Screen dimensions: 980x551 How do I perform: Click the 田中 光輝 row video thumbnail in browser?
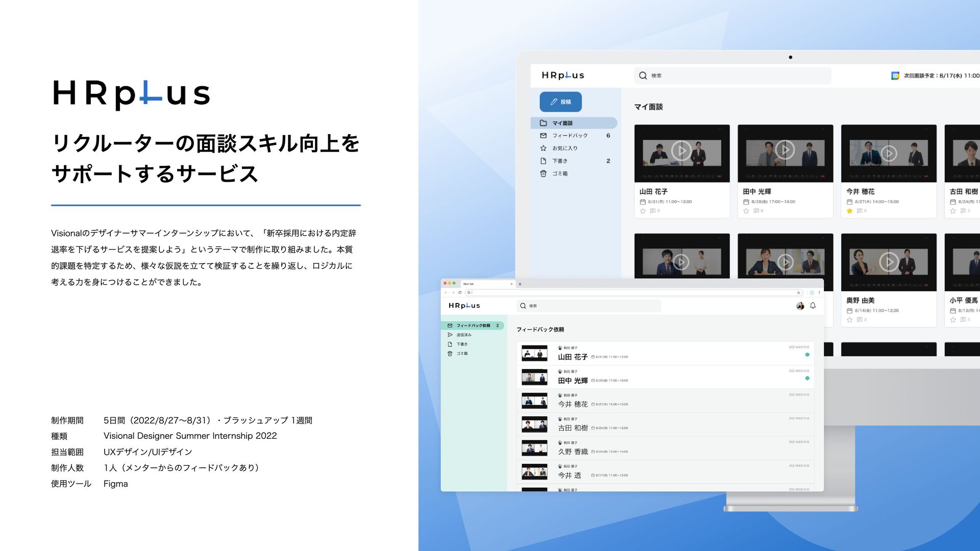pyautogui.click(x=534, y=377)
